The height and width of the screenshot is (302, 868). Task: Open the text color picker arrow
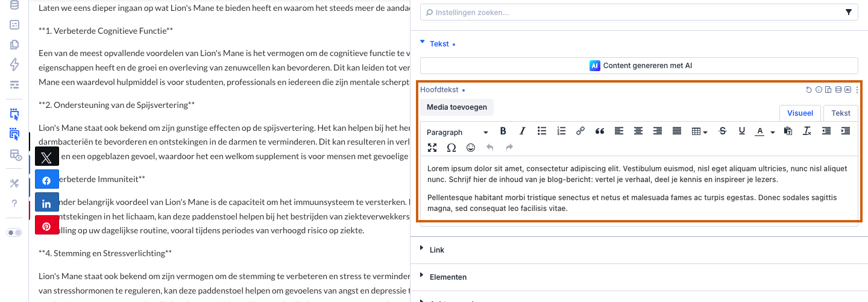(x=773, y=132)
